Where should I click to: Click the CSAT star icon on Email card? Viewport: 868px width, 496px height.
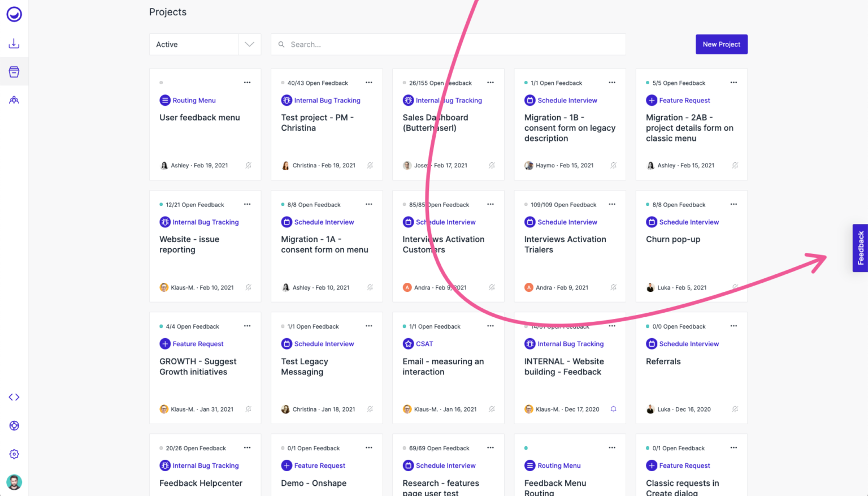408,344
